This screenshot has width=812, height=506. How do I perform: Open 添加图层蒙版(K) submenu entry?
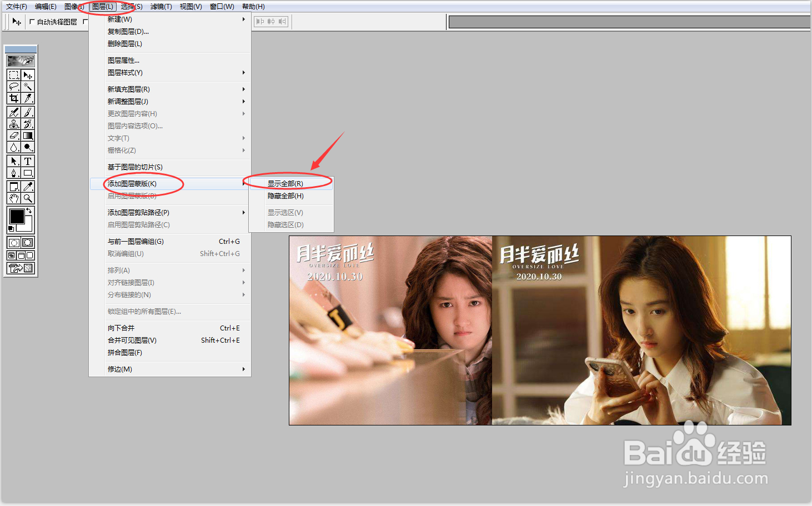pos(170,184)
